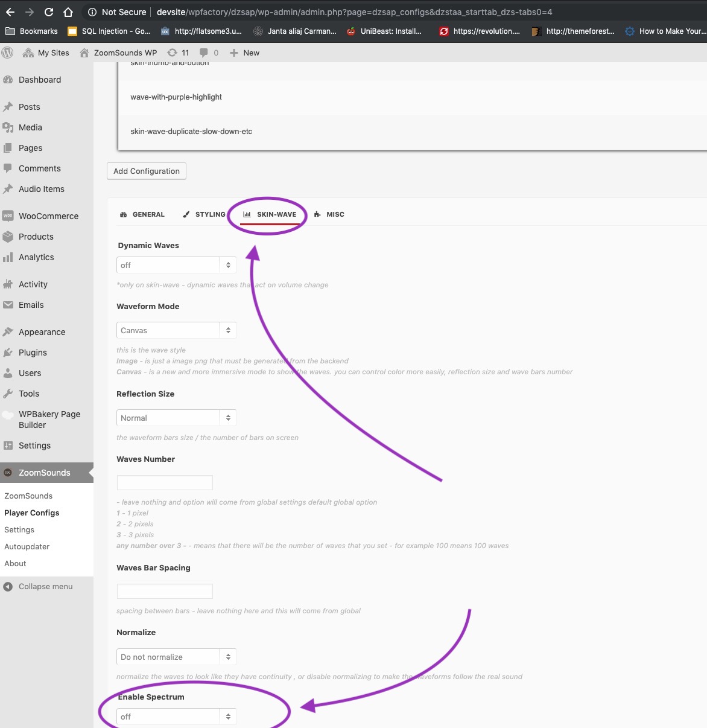Click the plus icon beside New
Viewport: 707px width, 728px height.
click(x=234, y=53)
